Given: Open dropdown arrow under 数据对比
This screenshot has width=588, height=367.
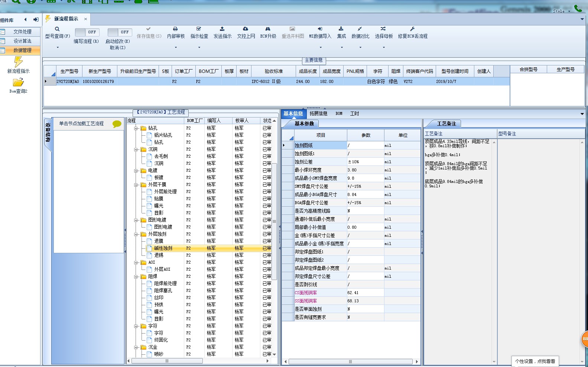Looking at the screenshot, I should [360, 48].
